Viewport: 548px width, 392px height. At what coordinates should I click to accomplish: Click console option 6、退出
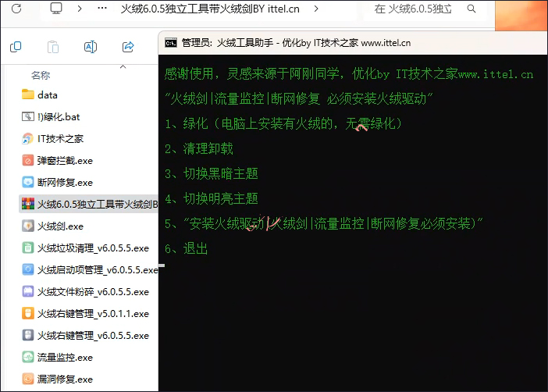click(x=187, y=248)
